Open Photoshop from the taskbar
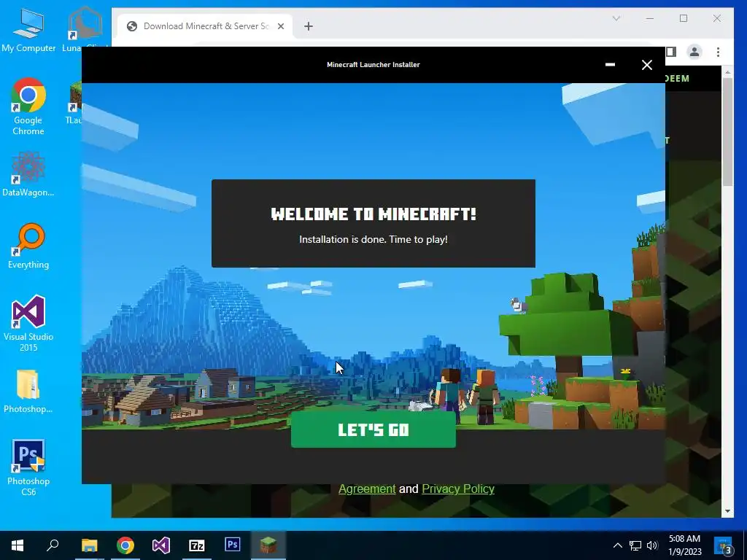The width and height of the screenshot is (747, 560). click(233, 545)
